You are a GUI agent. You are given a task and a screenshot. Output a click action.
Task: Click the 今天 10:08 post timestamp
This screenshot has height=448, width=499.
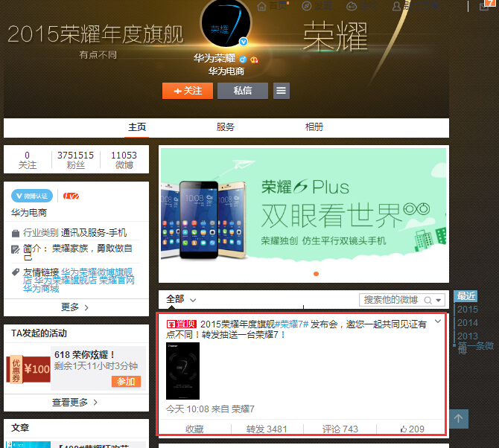coord(188,409)
